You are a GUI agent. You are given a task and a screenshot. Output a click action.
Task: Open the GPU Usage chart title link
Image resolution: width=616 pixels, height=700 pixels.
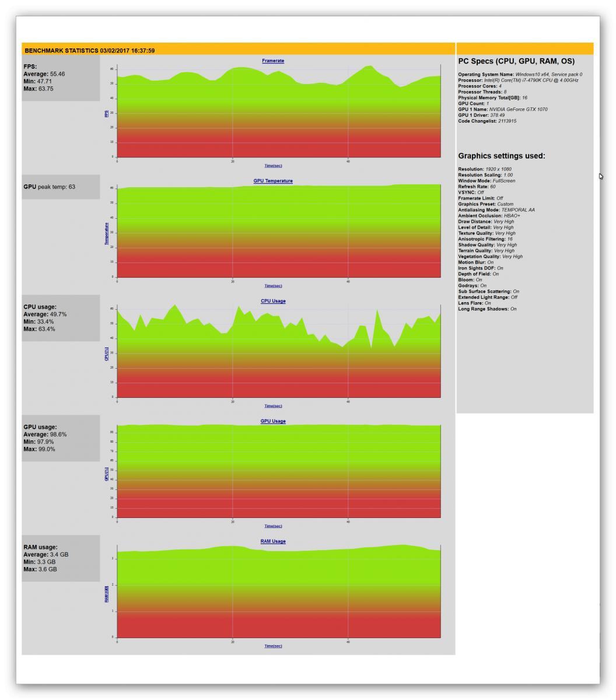pyautogui.click(x=273, y=421)
